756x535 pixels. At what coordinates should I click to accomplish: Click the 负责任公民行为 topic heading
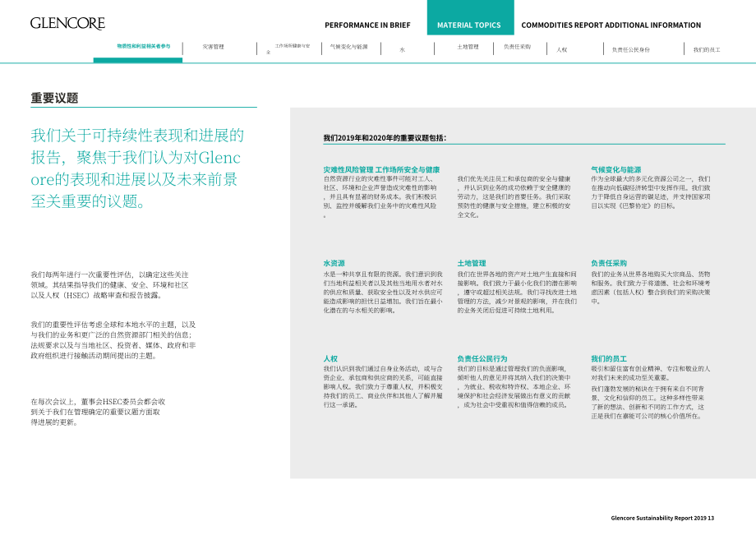pos(482,358)
